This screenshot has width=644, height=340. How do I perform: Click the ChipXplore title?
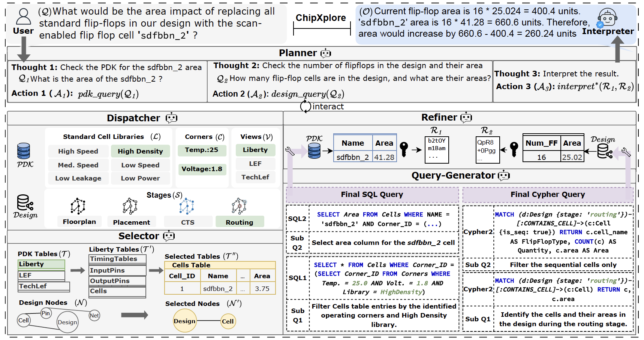tap(321, 18)
